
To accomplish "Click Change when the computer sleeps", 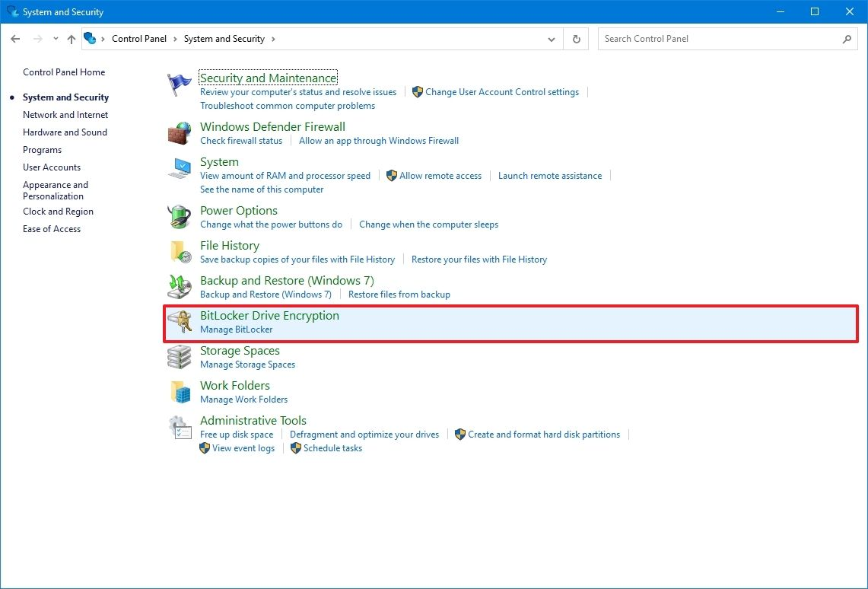I will (x=428, y=224).
